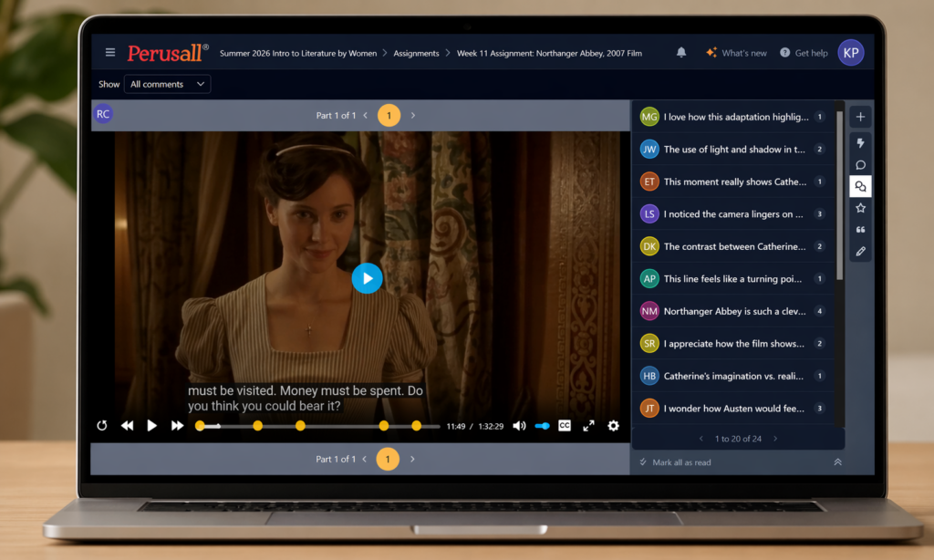
Task: Collapse the comments sidebar with the double chevron
Action: pyautogui.click(x=837, y=462)
